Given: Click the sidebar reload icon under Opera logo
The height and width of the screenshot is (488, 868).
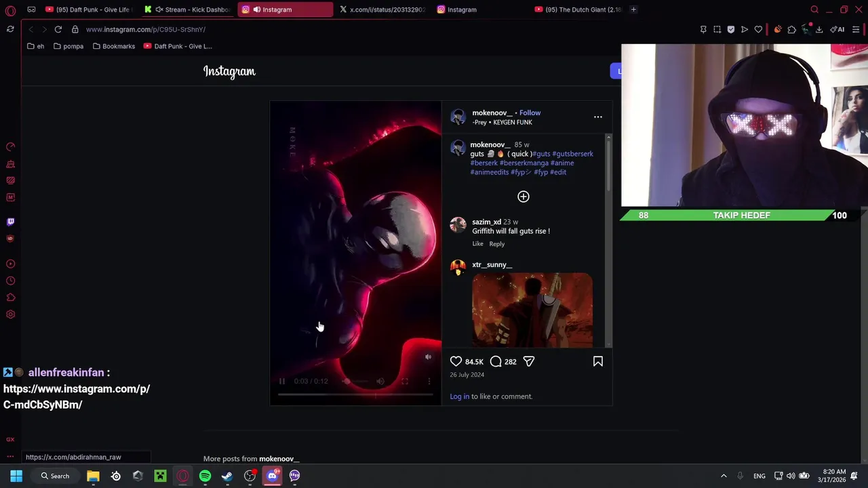Looking at the screenshot, I should (x=10, y=29).
